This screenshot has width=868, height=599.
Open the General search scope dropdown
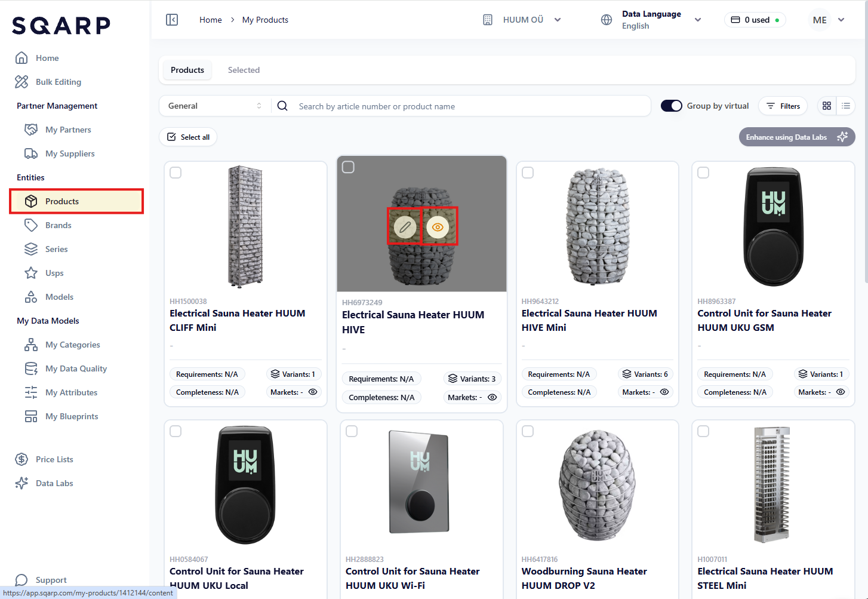click(x=214, y=106)
